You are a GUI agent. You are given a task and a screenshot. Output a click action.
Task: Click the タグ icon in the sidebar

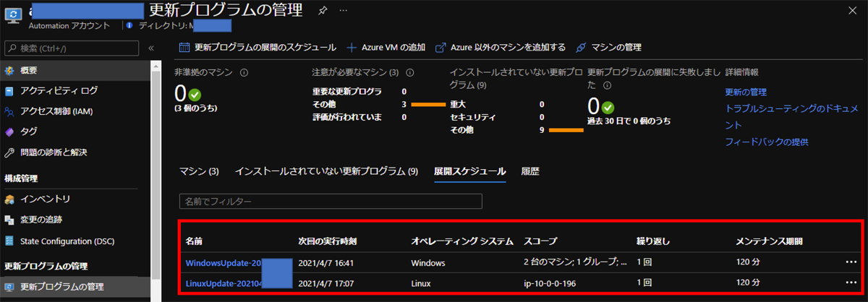pos(9,131)
